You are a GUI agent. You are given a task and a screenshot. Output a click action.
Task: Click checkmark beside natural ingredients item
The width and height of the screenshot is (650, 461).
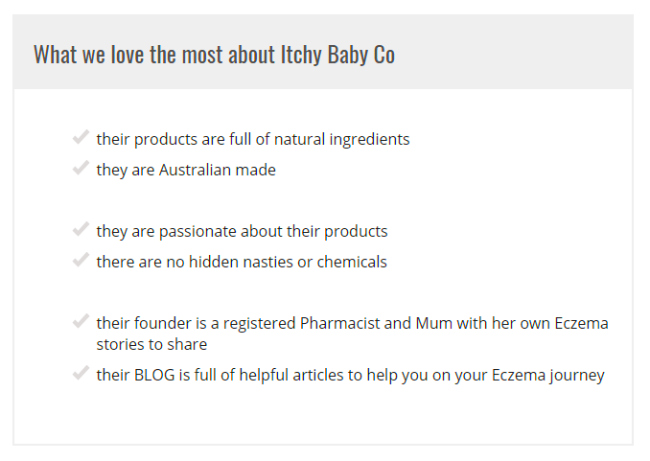click(x=81, y=137)
